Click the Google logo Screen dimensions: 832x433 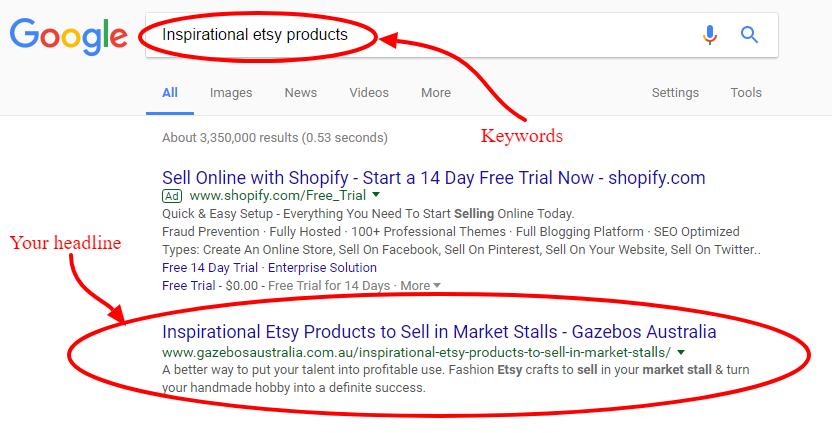68,36
